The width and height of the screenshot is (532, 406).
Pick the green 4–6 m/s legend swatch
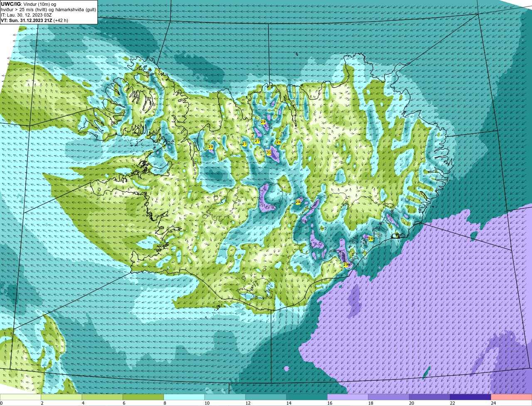point(102,397)
